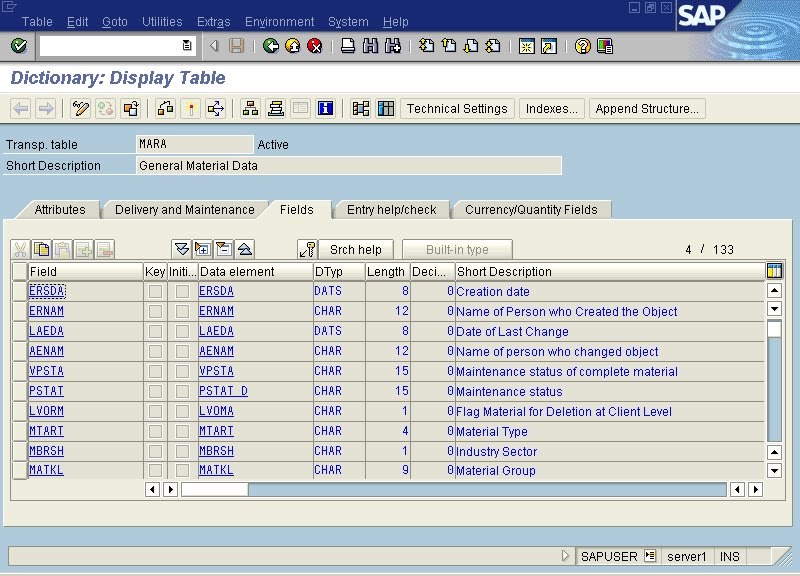Click the Display/Change pencil icon
The height and width of the screenshot is (576, 800).
tap(81, 108)
